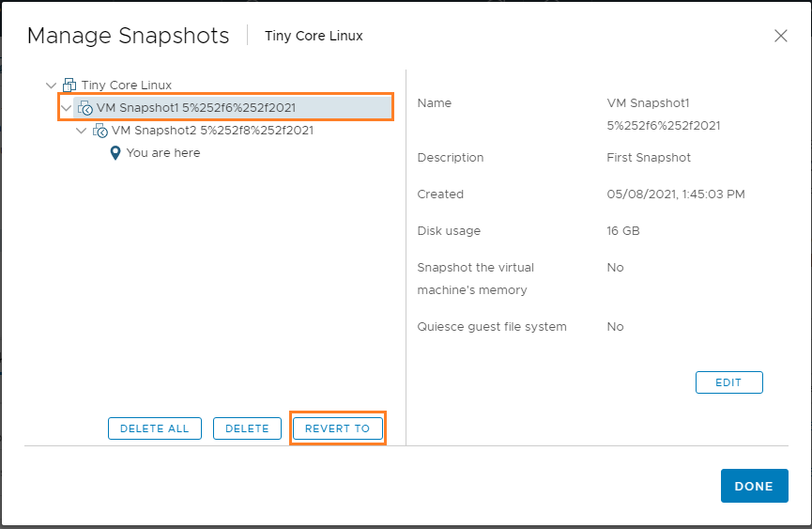This screenshot has width=812, height=529.
Task: Click the Created date 05/08/2021 value
Action: tap(676, 194)
